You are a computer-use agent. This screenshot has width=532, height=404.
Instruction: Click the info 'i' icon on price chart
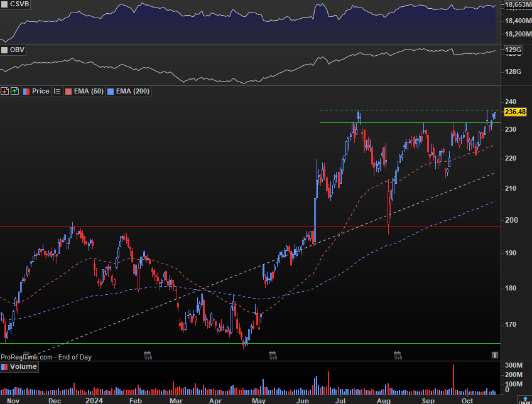click(x=495, y=355)
